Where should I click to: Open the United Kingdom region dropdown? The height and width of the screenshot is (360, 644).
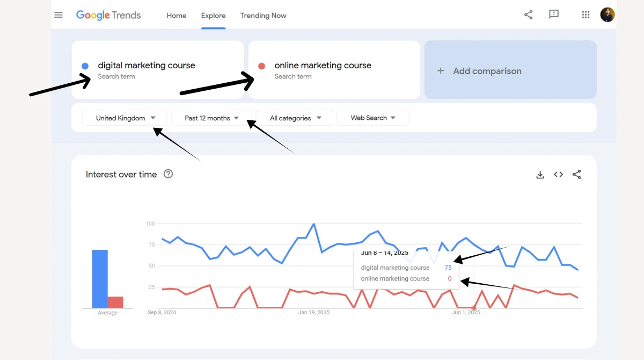click(125, 118)
